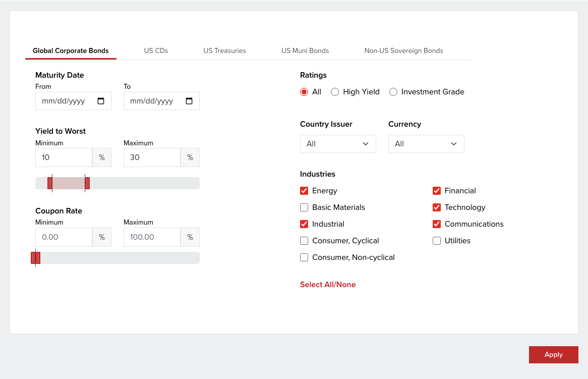Open the Currency dropdown

coord(426,144)
